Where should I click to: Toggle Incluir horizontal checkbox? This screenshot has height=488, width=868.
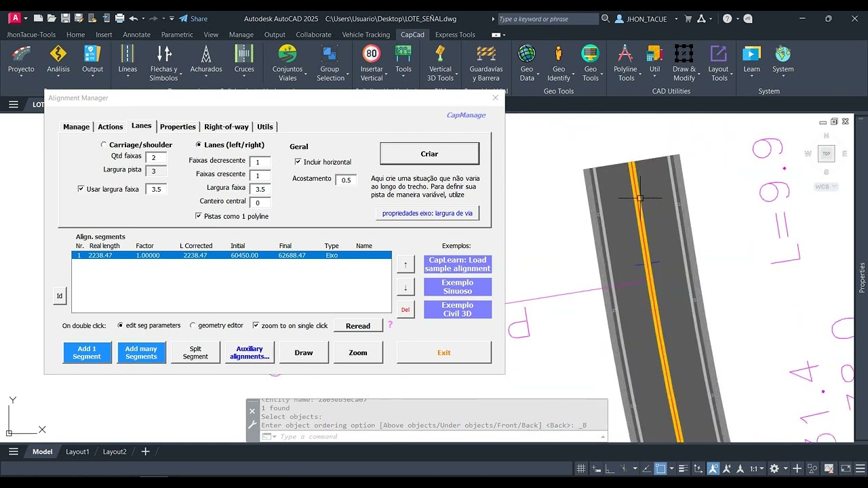pyautogui.click(x=298, y=162)
